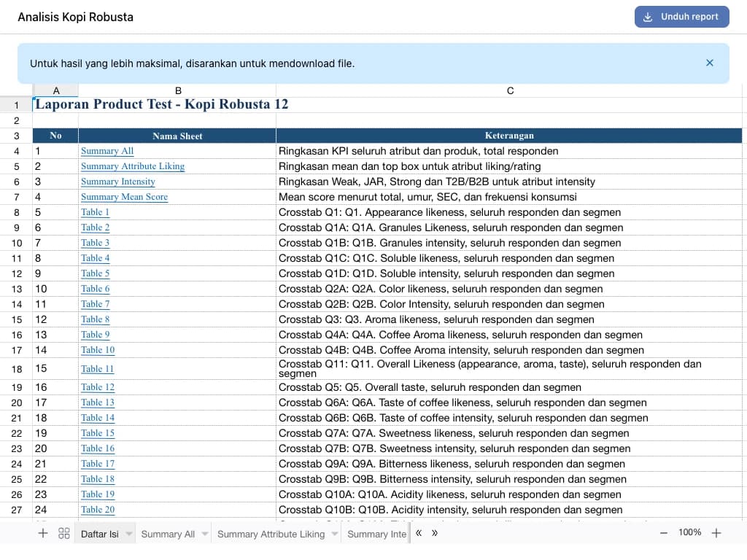Open the Table 6 link

coord(96,289)
